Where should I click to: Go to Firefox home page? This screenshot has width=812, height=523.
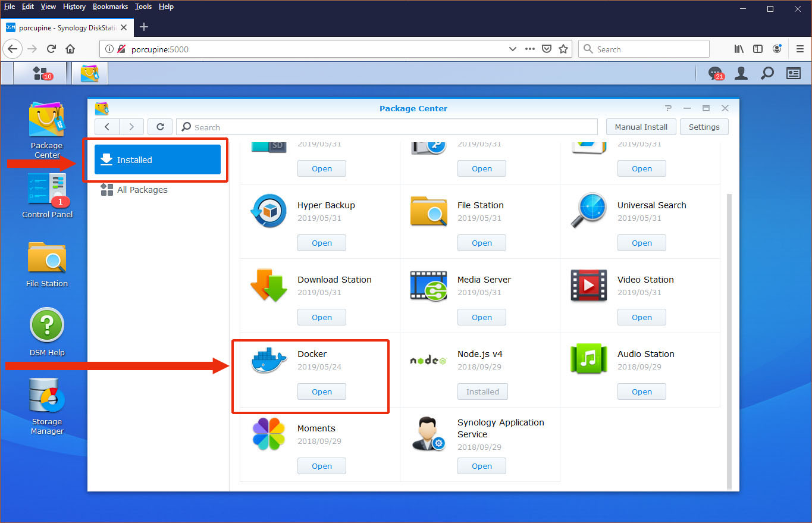coord(70,49)
